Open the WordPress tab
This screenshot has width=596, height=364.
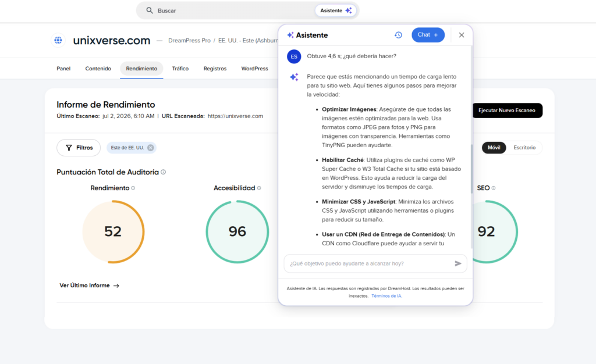tap(255, 69)
